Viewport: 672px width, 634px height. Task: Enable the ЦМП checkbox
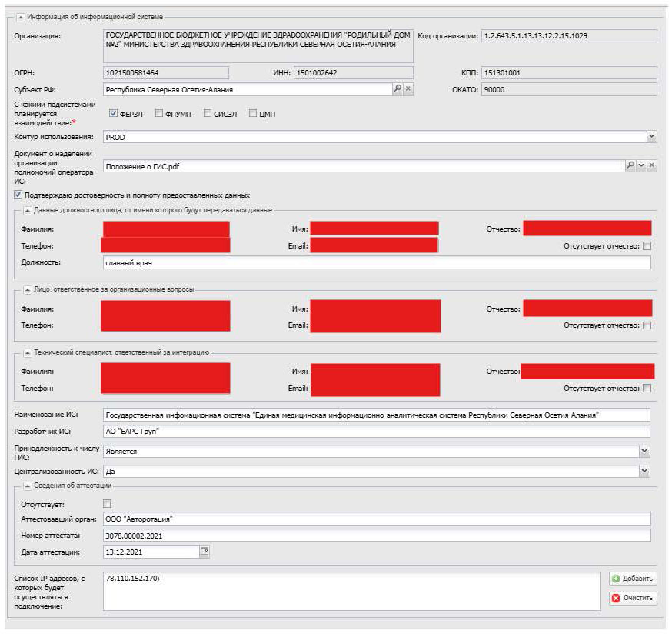253,113
